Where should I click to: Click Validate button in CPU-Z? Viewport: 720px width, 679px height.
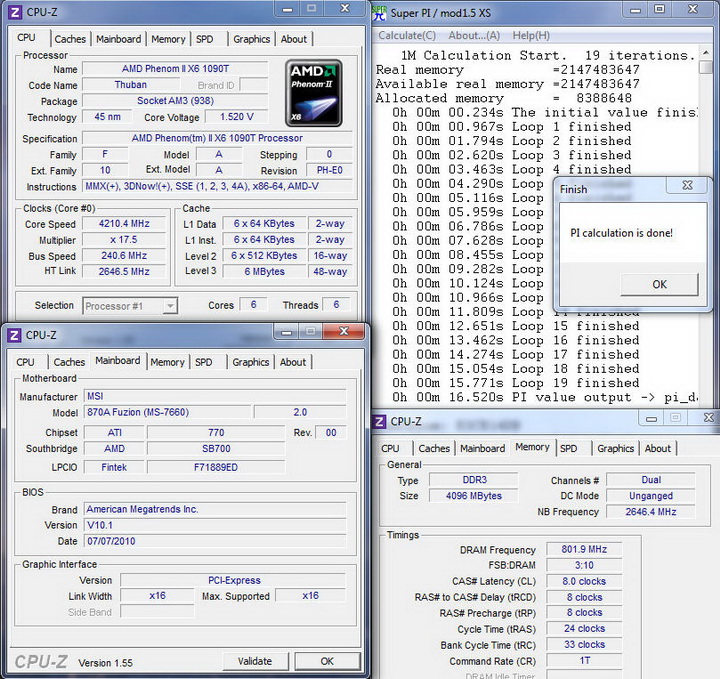click(255, 662)
